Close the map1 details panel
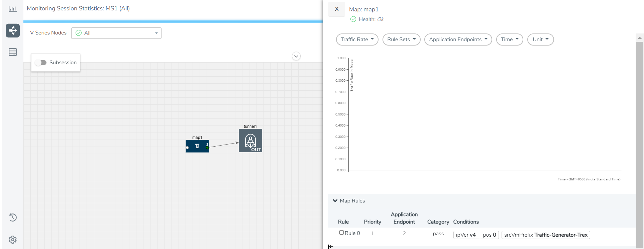Screen dimensions: 644x249 point(337,9)
